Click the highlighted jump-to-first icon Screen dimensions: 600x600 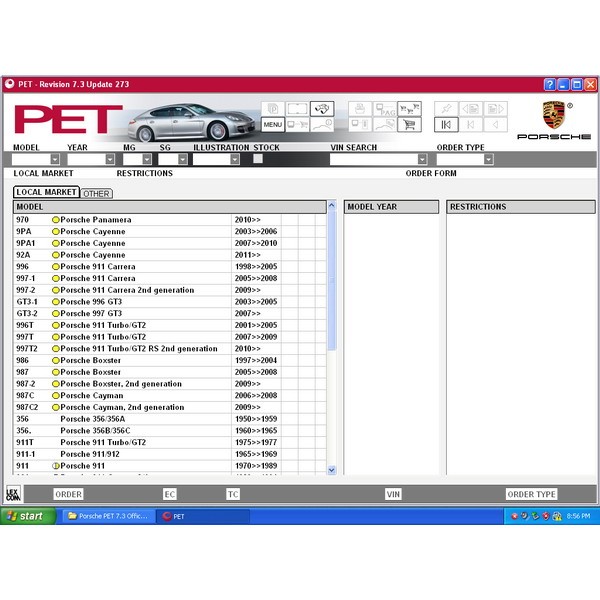coord(446,124)
